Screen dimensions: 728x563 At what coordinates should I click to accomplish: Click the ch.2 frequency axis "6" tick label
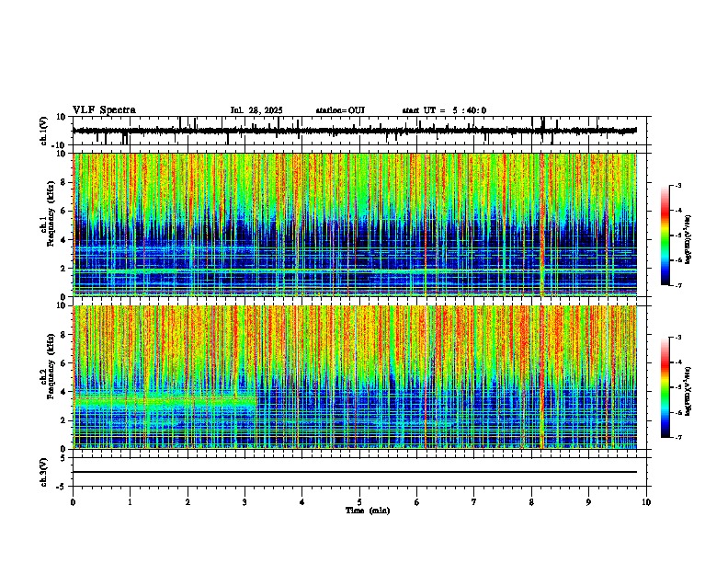pyautogui.click(x=63, y=363)
